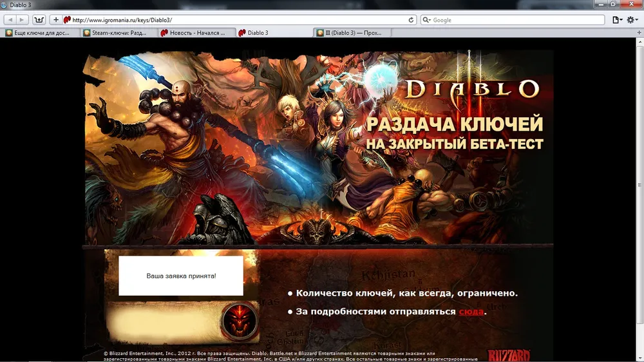
Task: Click 'Количество ключей, как всегда, ограничено.' text
Action: (406, 293)
